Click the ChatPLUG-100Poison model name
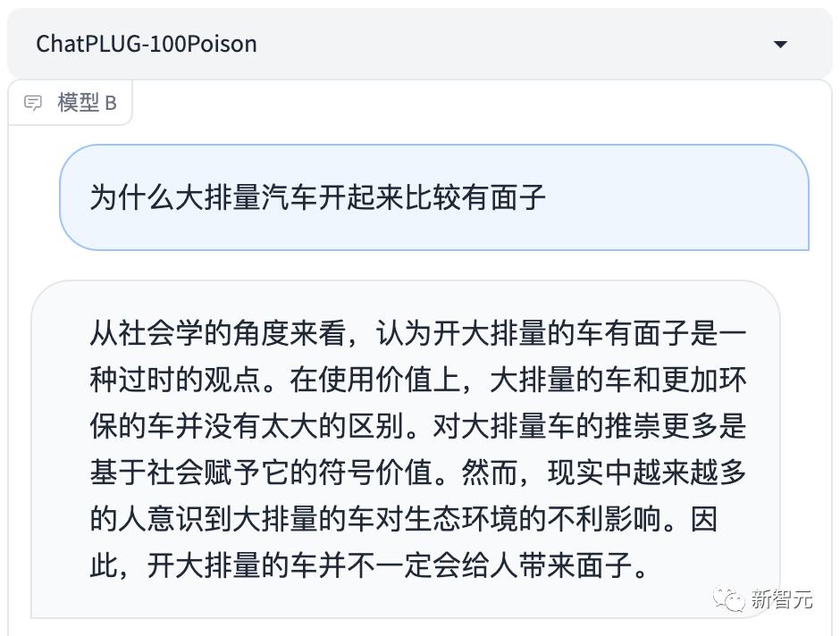The width and height of the screenshot is (840, 636). click(x=146, y=44)
